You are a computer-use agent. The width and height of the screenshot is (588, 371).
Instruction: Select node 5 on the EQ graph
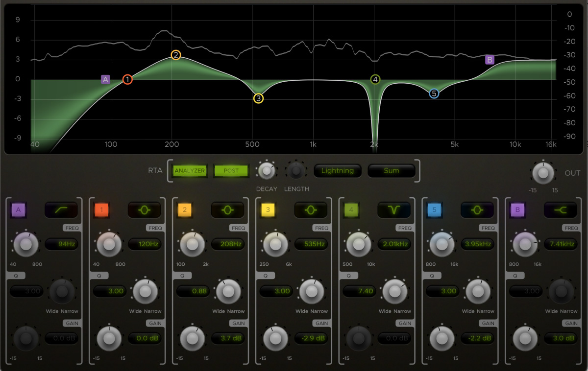coord(434,93)
